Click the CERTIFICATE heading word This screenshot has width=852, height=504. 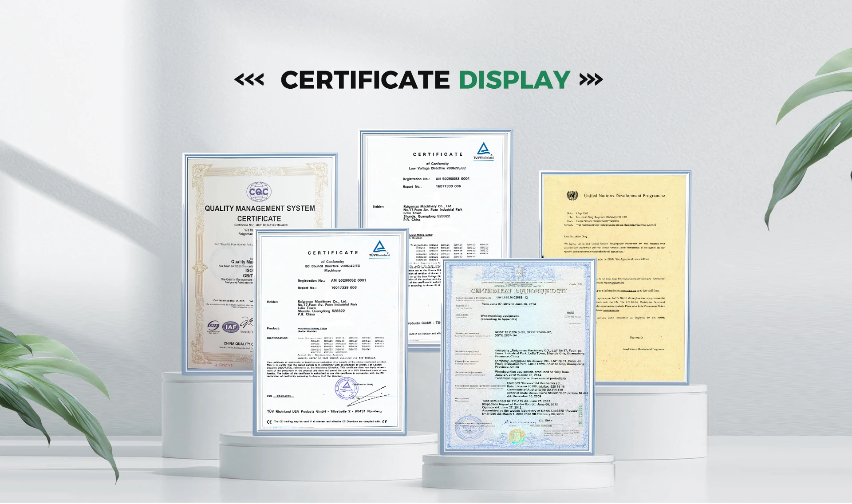coord(365,80)
